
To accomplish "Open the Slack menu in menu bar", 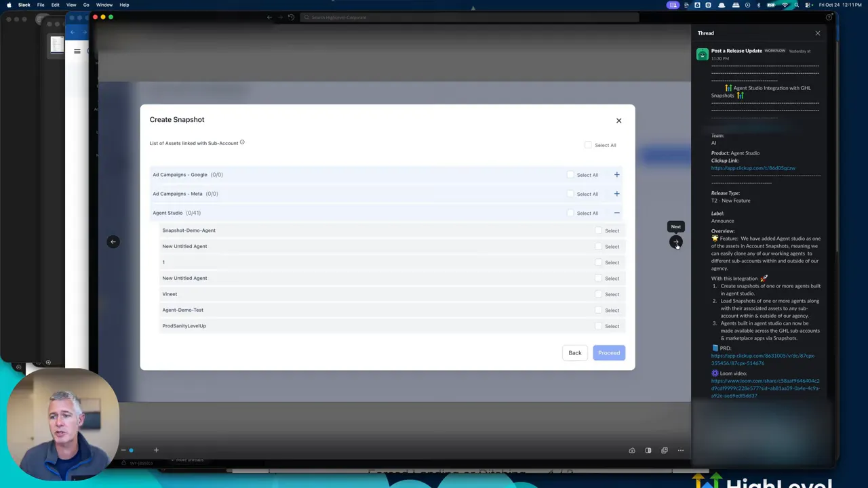I will [24, 5].
